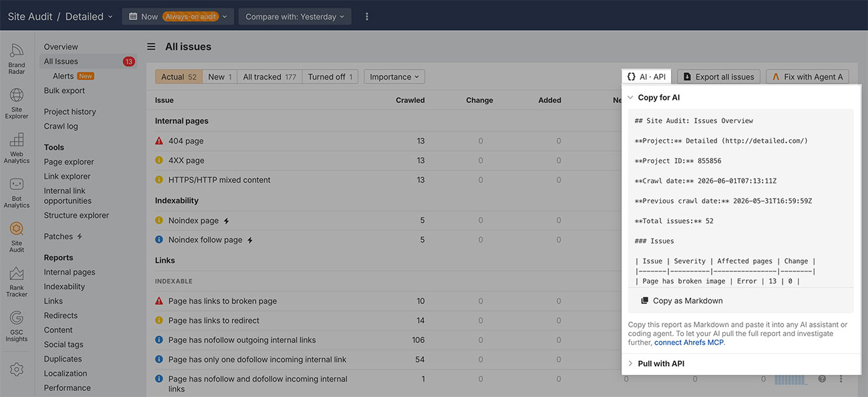The image size is (868, 397).
Task: Click lightning bolt next to Noindex follow page
Action: point(250,240)
